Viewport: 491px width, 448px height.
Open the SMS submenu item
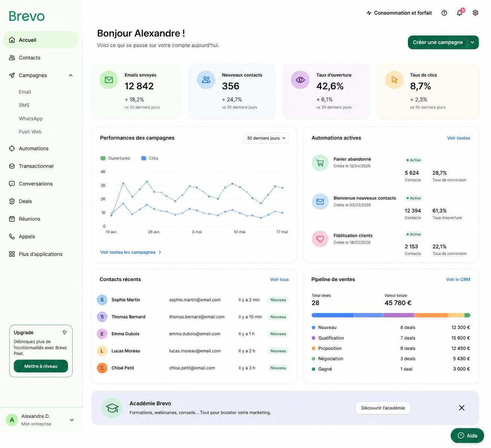(24, 105)
